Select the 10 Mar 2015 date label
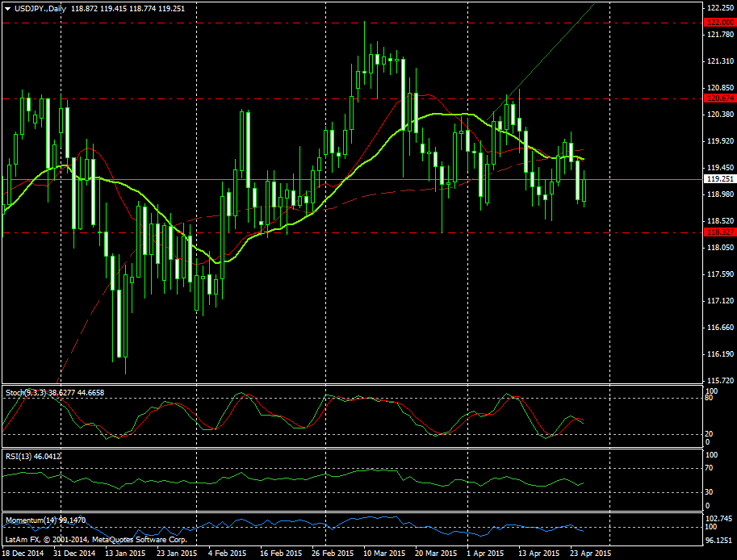Image resolution: width=737 pixels, height=560 pixels. click(x=384, y=554)
